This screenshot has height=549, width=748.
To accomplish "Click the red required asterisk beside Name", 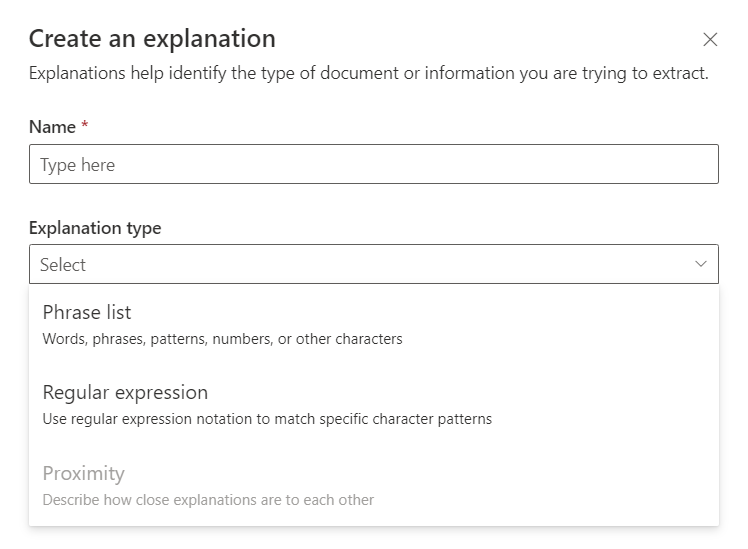I will click(x=85, y=126).
